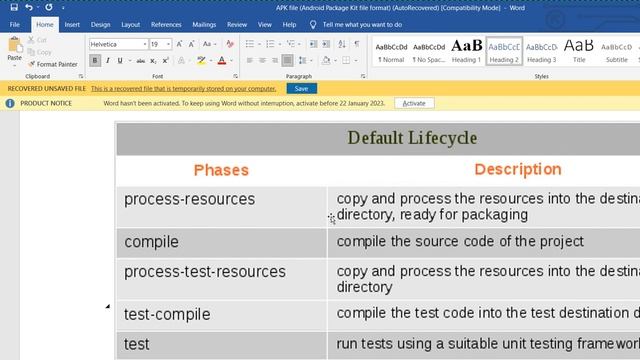Click the Decrease Font Size icon

point(191,44)
